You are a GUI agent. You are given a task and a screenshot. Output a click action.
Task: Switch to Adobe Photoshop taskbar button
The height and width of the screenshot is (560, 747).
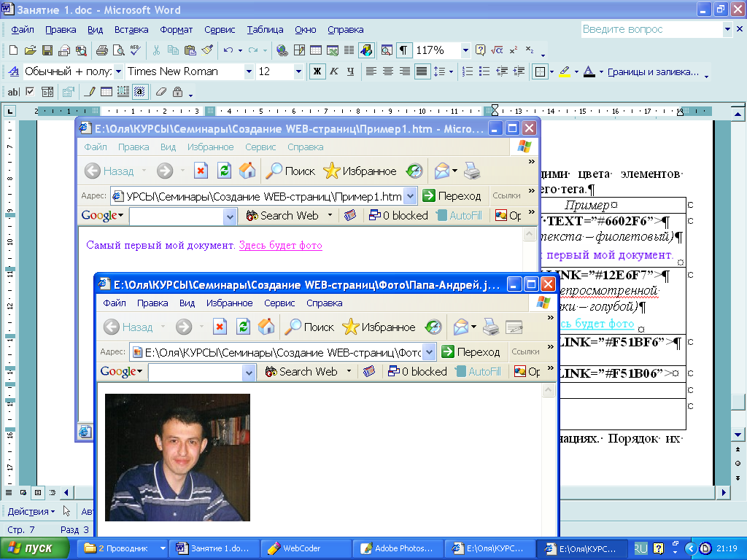pos(398,548)
